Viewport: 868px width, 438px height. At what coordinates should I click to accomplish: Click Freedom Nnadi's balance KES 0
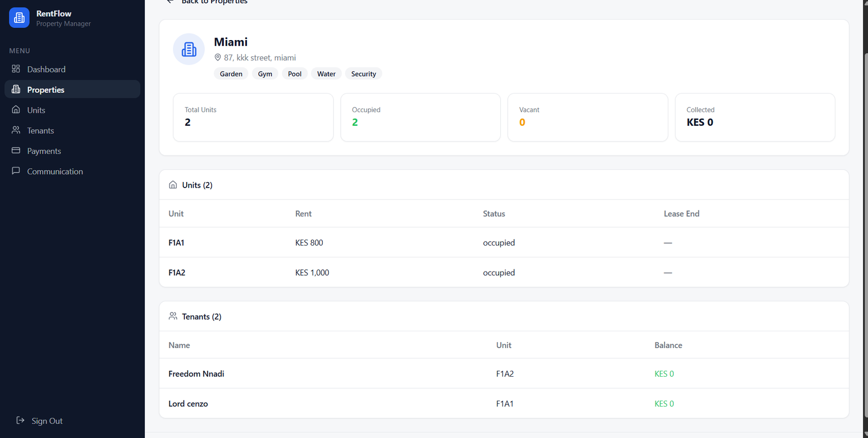click(x=664, y=373)
